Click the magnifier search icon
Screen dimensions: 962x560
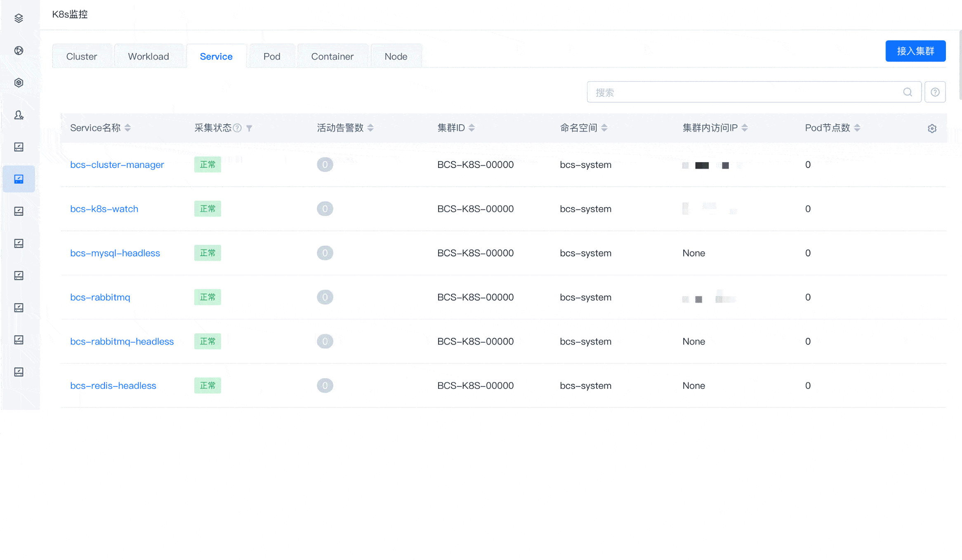pyautogui.click(x=908, y=92)
